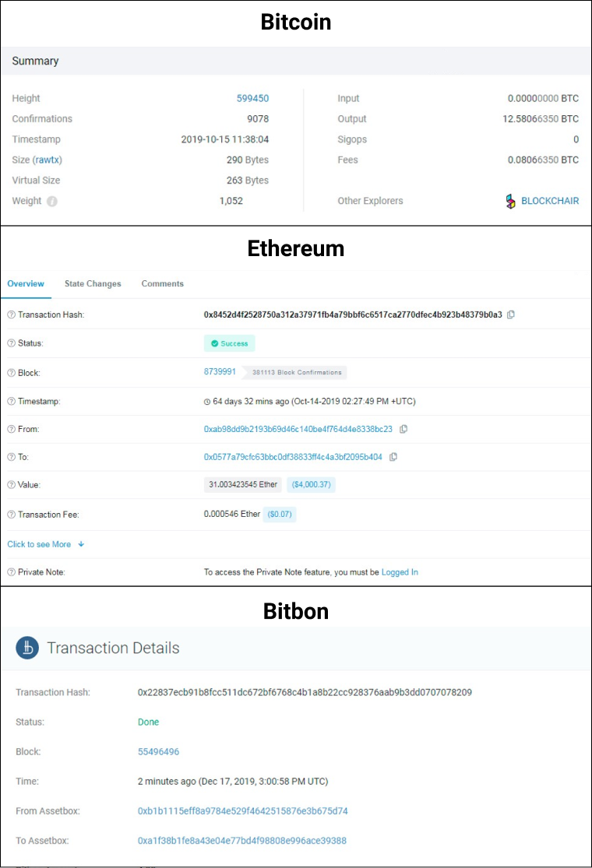Click help icon next to Private Note
Image resolution: width=592 pixels, height=868 pixels.
click(x=11, y=572)
